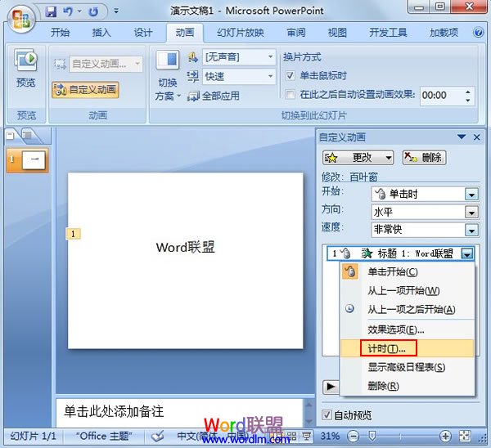Choose 单击开始(C) from context menu
The height and width of the screenshot is (448, 491).
pos(407,272)
